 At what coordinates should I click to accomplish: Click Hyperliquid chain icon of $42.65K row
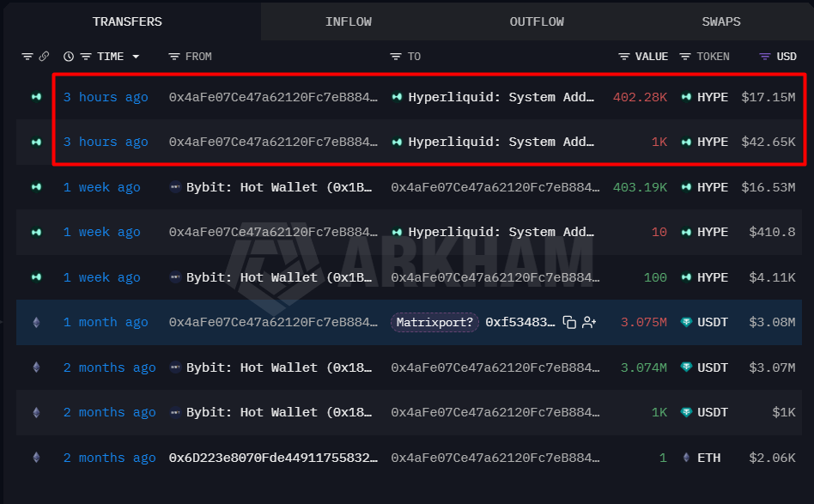click(x=36, y=142)
